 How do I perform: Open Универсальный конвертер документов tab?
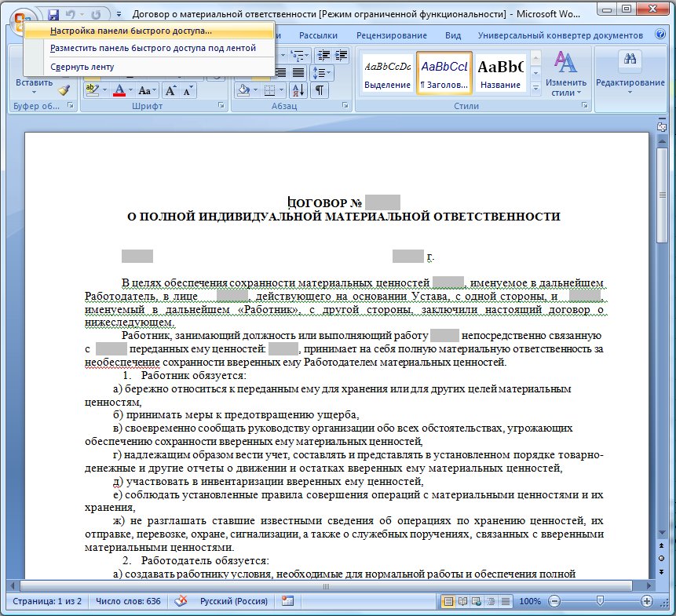[x=560, y=35]
